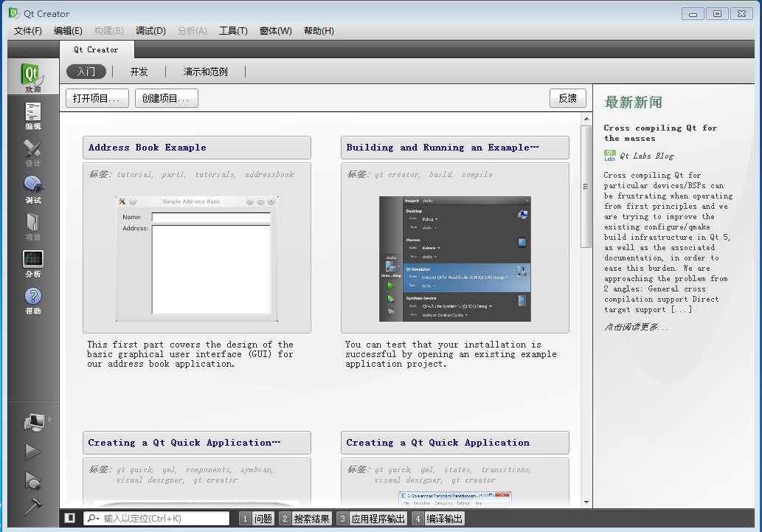Open Building and Running an Example title
Image resolution: width=762 pixels, height=532 pixels.
tap(455, 148)
